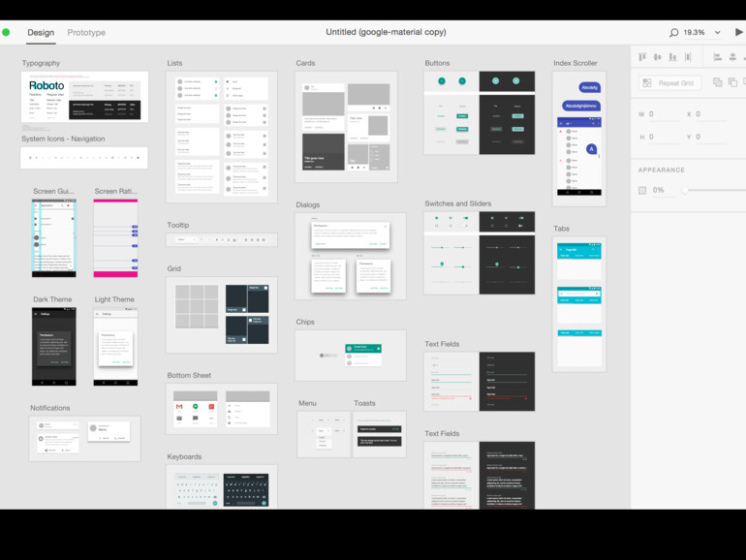Select the Bottom Sheet artboard
Viewport: 746px width, 560px height.
(x=222, y=409)
